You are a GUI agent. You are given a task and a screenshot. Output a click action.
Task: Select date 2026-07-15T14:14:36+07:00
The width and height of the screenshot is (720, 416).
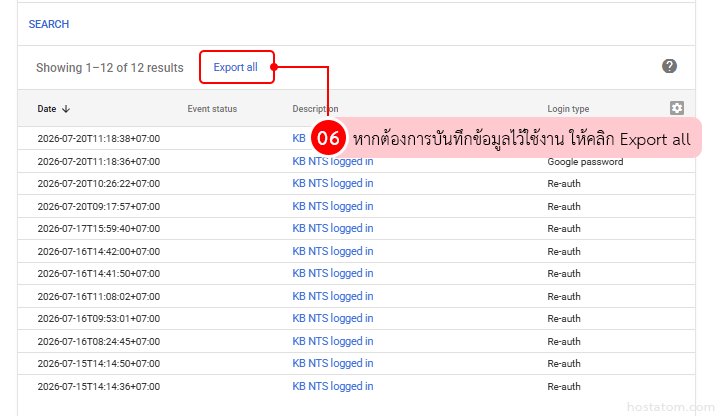point(99,387)
